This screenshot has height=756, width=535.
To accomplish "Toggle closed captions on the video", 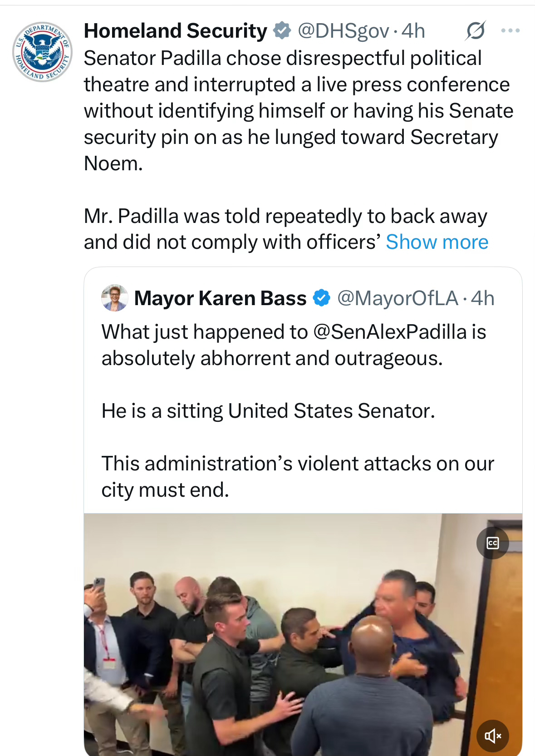I will click(492, 543).
